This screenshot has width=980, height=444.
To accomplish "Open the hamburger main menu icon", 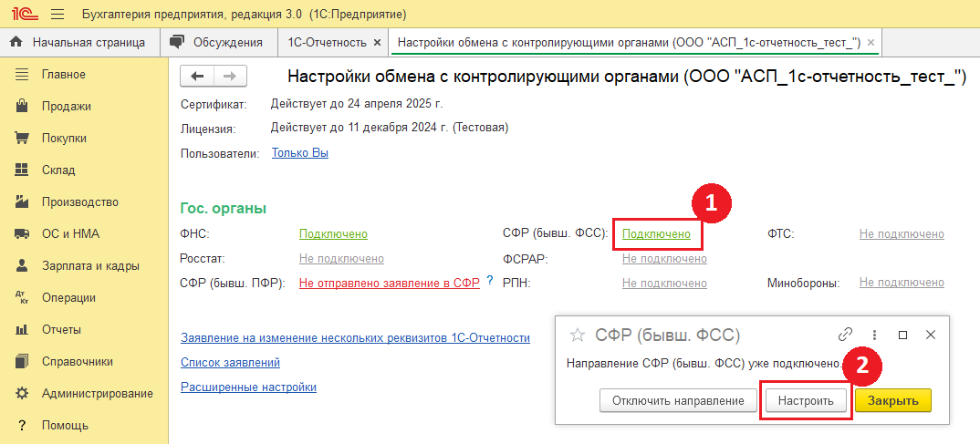I will pos(57,13).
